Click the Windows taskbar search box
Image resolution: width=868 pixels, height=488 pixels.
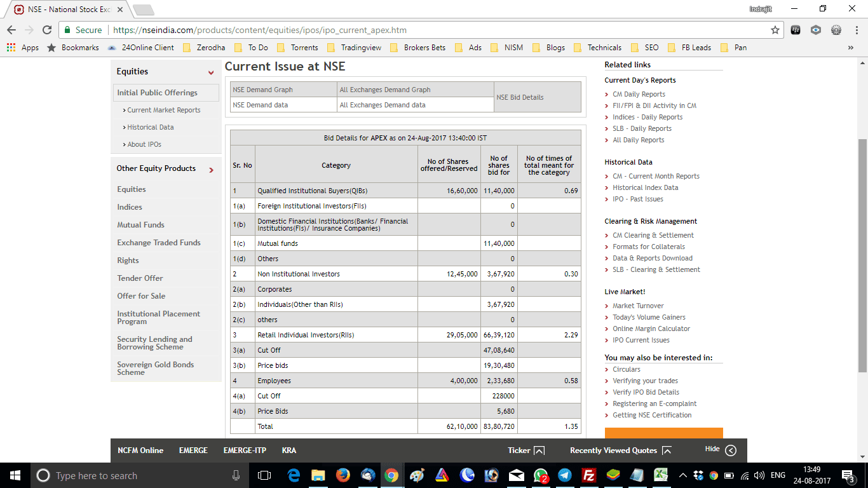139,475
